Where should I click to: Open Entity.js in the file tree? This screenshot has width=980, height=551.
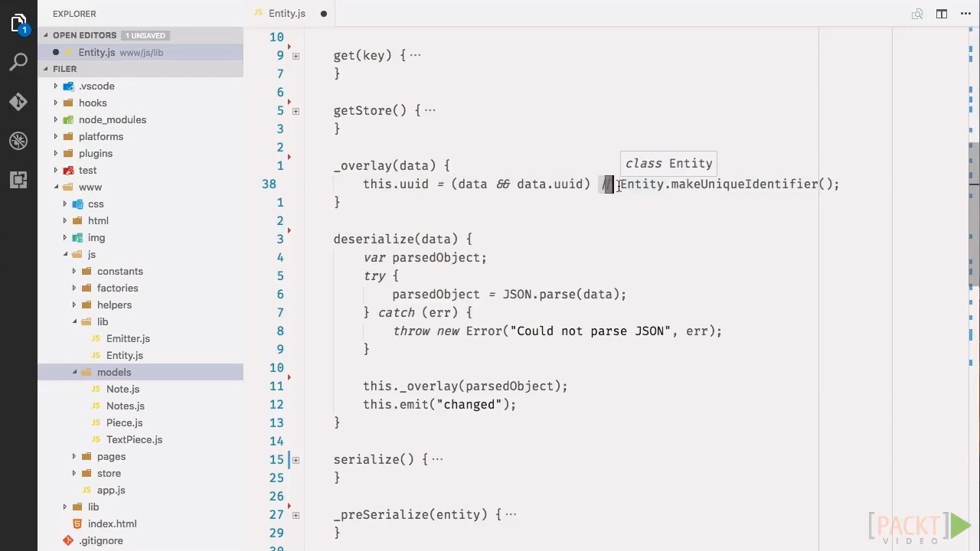(x=125, y=355)
